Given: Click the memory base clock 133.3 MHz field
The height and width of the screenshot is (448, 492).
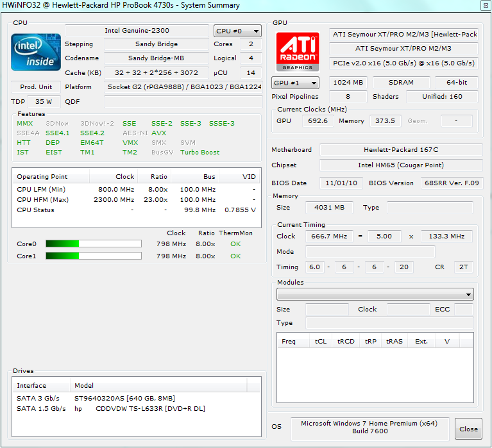Looking at the screenshot, I should 446,236.
